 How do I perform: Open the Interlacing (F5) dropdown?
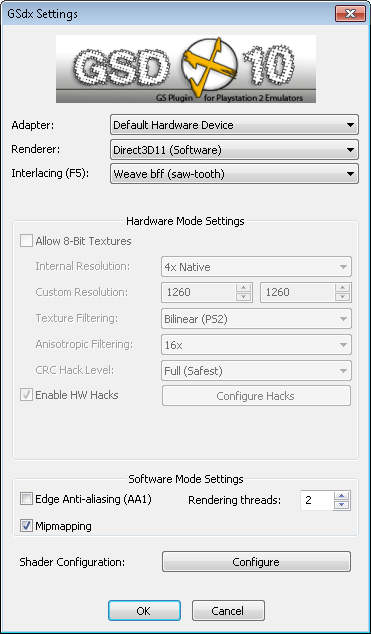tap(234, 174)
